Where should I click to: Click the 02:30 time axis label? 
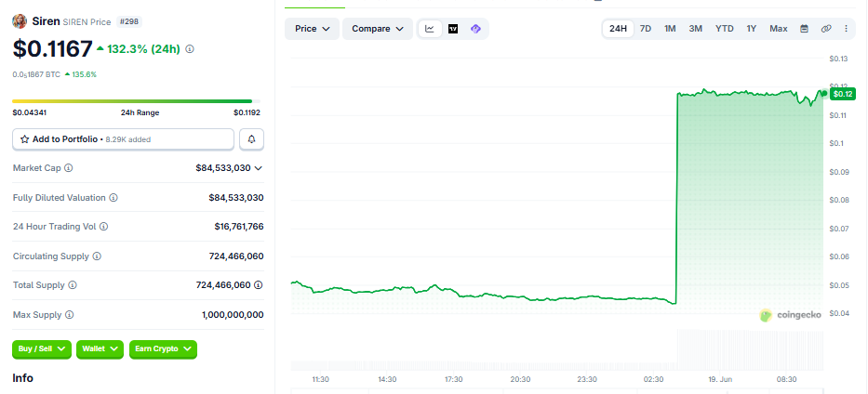(653, 379)
